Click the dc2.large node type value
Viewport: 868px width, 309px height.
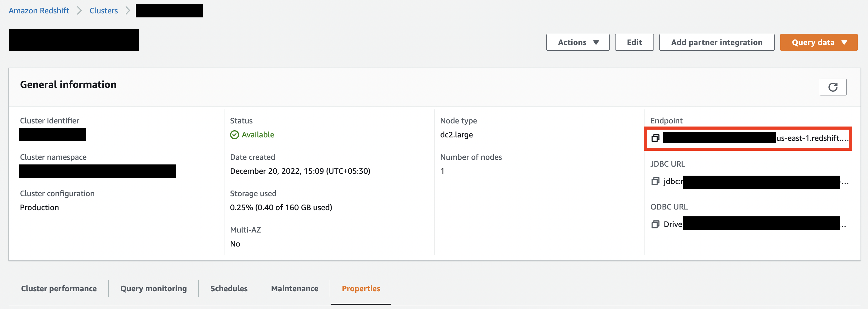[456, 135]
